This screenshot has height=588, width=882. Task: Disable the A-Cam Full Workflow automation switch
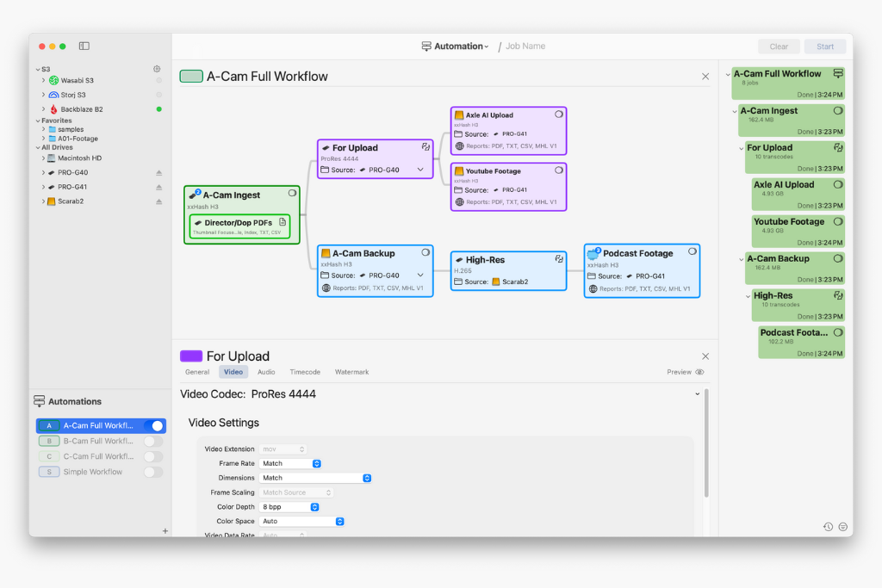click(x=153, y=425)
